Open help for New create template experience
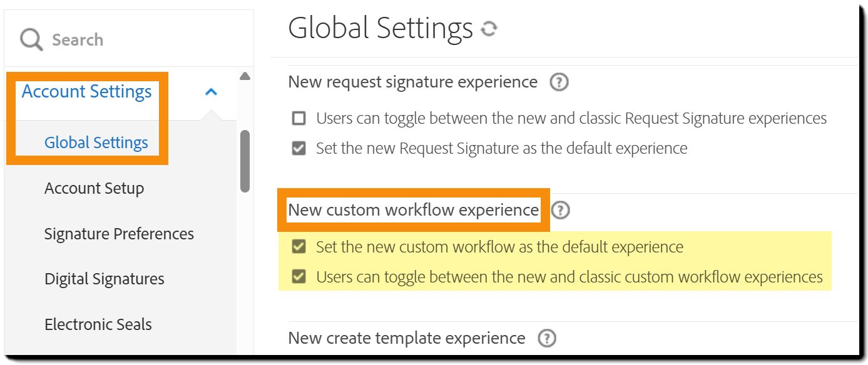868x365 pixels. pos(548,338)
